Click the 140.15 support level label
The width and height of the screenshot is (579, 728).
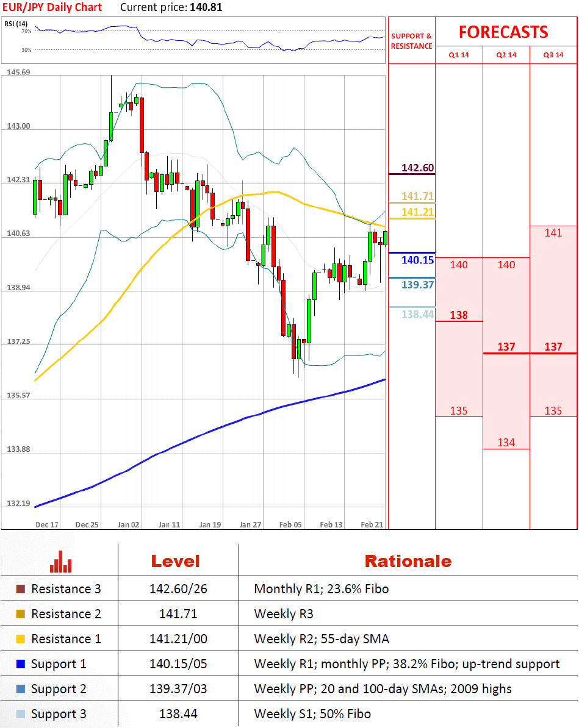pyautogui.click(x=417, y=260)
